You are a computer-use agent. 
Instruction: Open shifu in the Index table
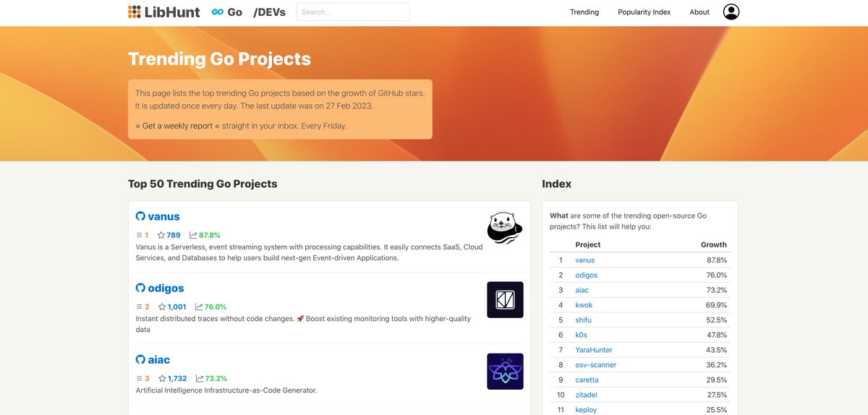(584, 320)
